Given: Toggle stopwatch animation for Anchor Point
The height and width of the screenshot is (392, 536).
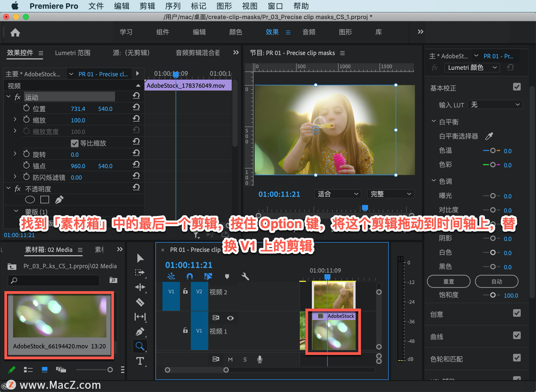Looking at the screenshot, I should [26, 165].
